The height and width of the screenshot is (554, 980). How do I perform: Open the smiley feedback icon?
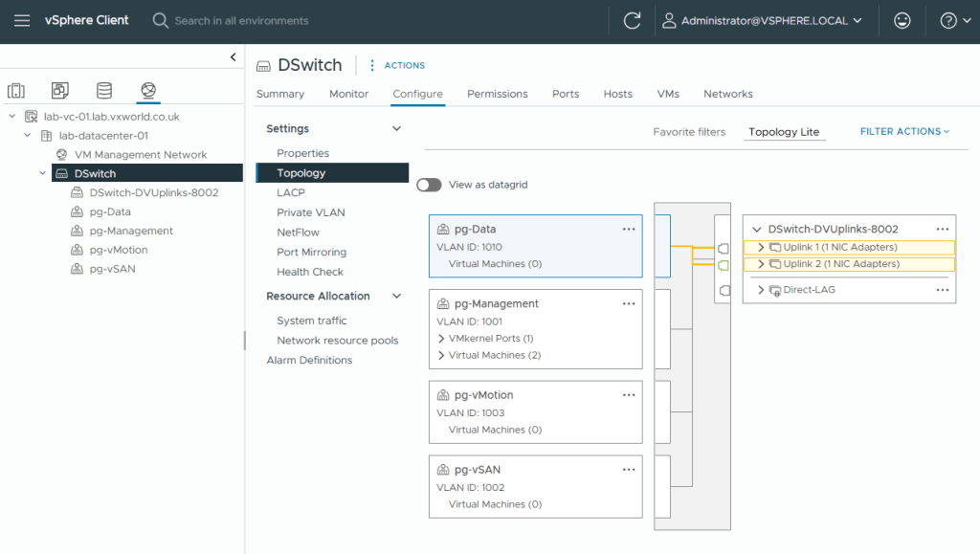[902, 20]
